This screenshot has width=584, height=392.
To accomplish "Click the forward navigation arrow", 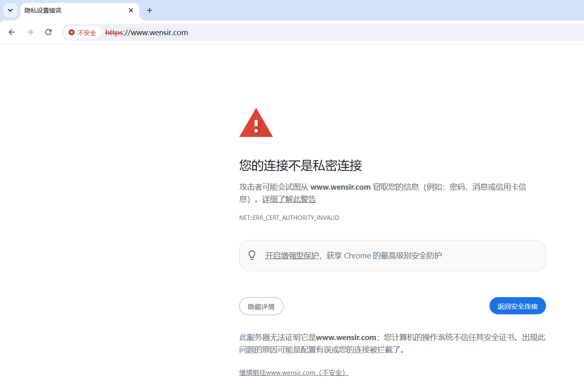I will [x=30, y=32].
